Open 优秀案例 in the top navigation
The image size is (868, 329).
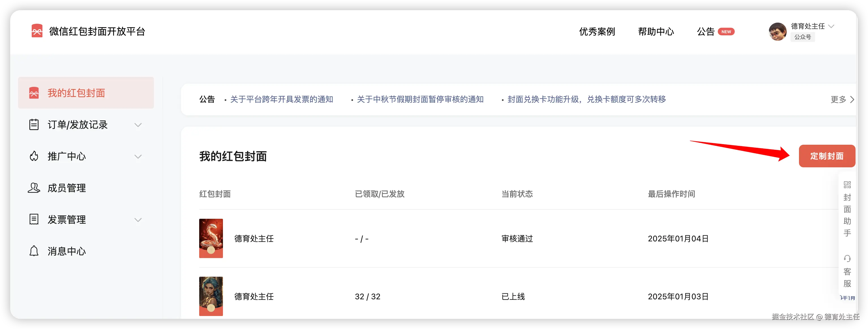597,32
